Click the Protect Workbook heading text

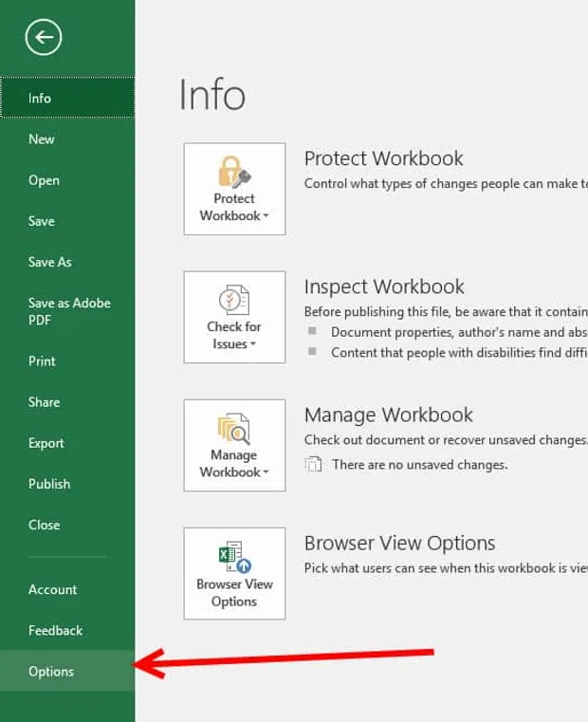tap(383, 158)
